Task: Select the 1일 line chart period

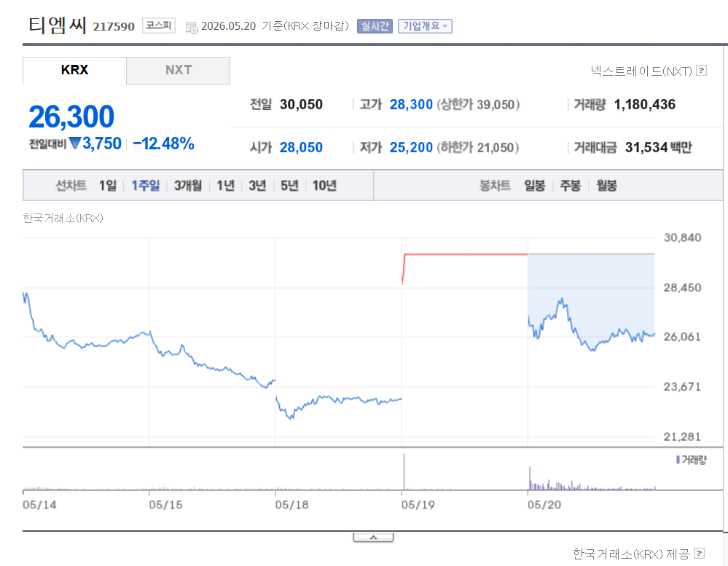Action: tap(108, 186)
